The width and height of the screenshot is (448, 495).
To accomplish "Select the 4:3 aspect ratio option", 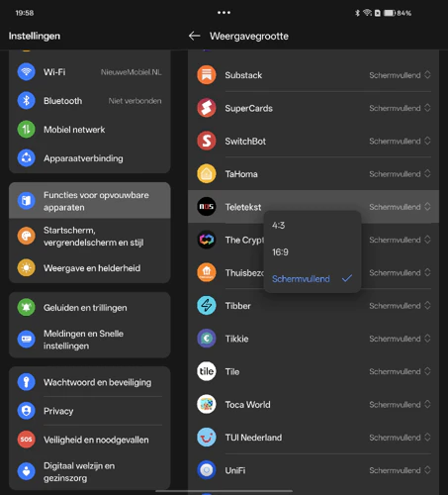I will 313,226.
